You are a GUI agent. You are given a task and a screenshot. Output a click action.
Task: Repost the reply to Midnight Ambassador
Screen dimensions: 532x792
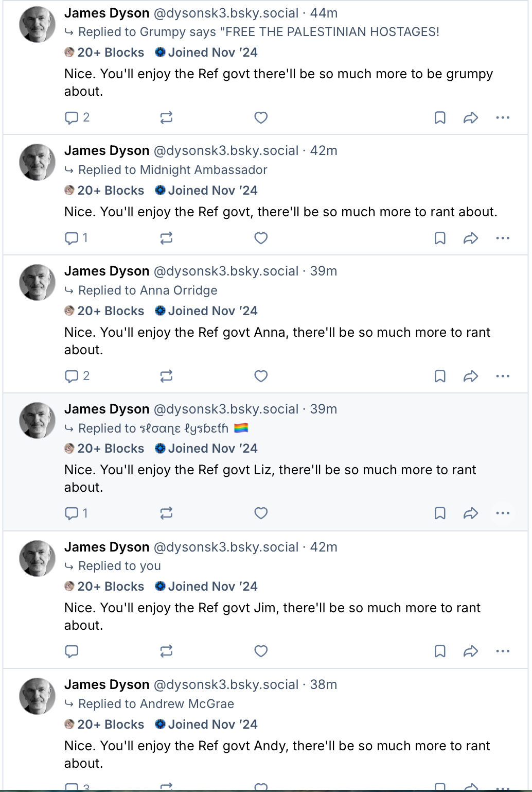point(166,238)
